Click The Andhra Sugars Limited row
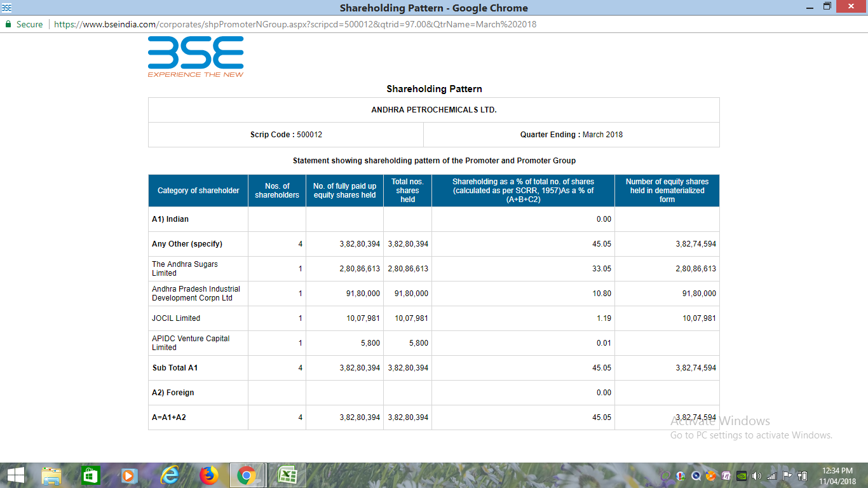Viewport: 868px width, 488px height. coord(185,269)
